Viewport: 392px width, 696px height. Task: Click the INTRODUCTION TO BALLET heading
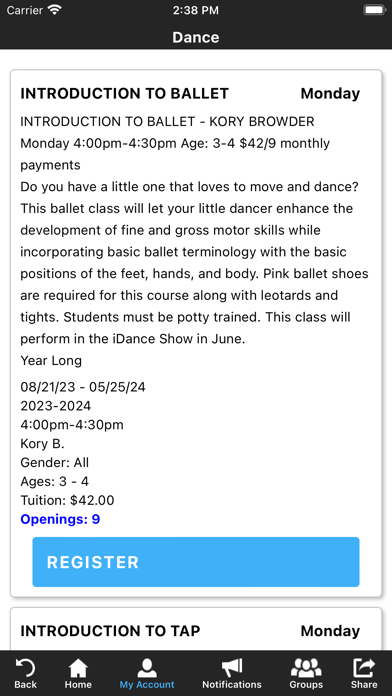tap(125, 94)
